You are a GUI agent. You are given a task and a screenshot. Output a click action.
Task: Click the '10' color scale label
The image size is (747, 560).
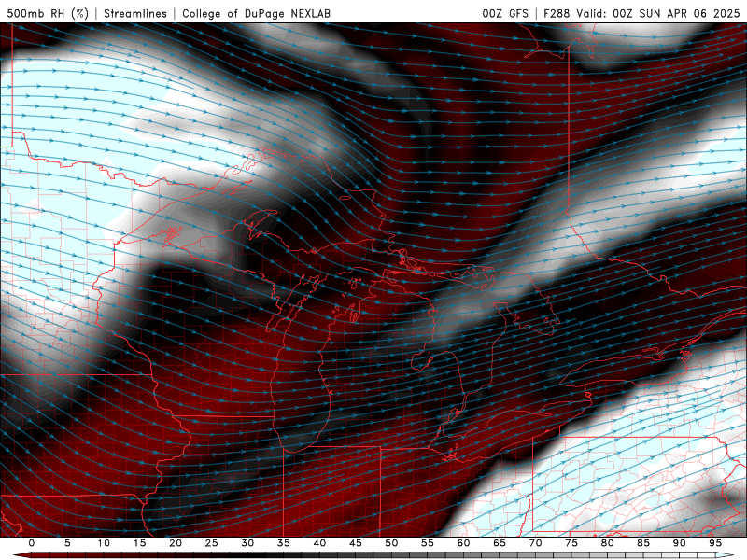pyautogui.click(x=104, y=543)
